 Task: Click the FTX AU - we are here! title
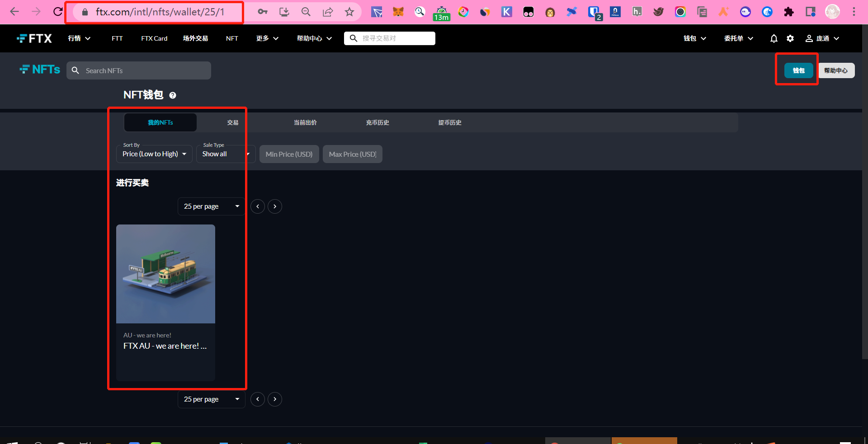(165, 346)
